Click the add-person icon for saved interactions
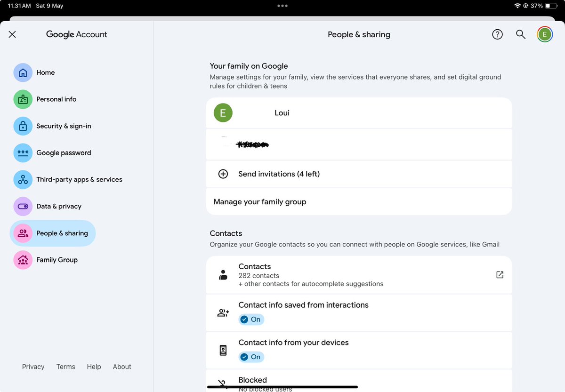 223,313
